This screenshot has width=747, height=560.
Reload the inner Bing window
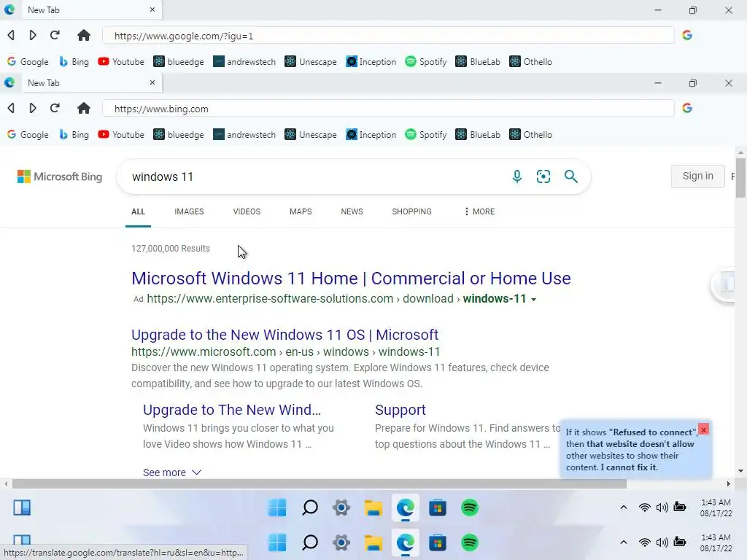(x=55, y=108)
